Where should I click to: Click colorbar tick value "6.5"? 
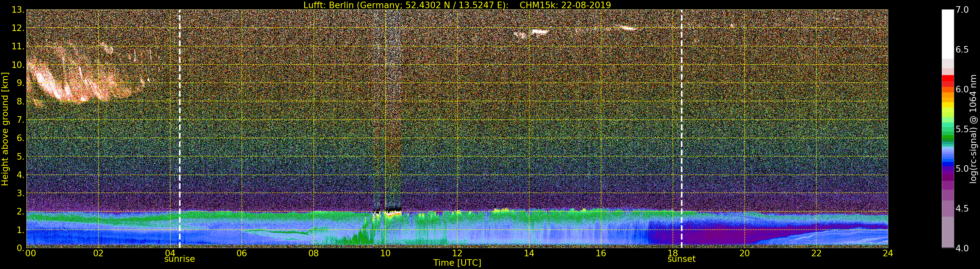(962, 50)
